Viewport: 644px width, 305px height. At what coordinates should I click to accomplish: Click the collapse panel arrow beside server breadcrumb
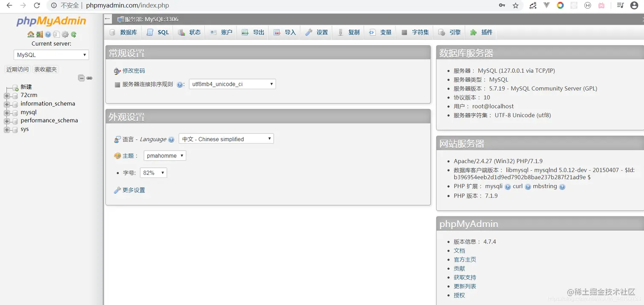[x=108, y=19]
